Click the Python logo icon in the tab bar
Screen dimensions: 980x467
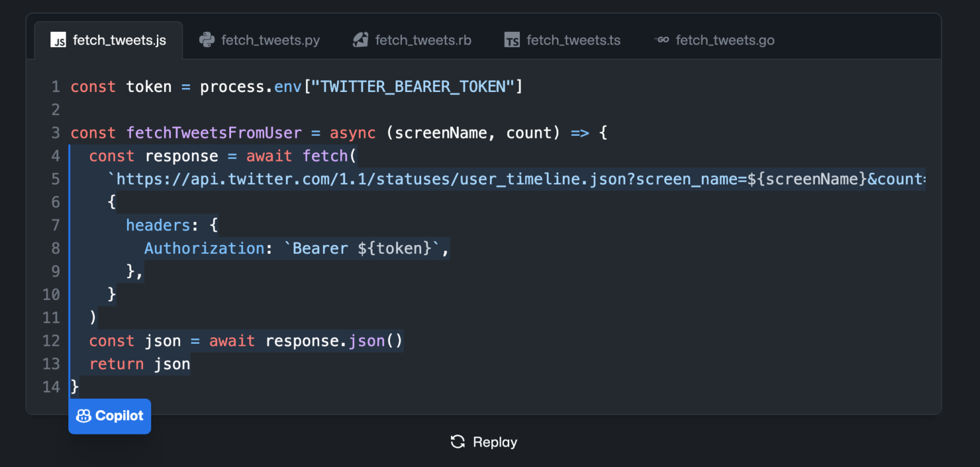tap(206, 40)
